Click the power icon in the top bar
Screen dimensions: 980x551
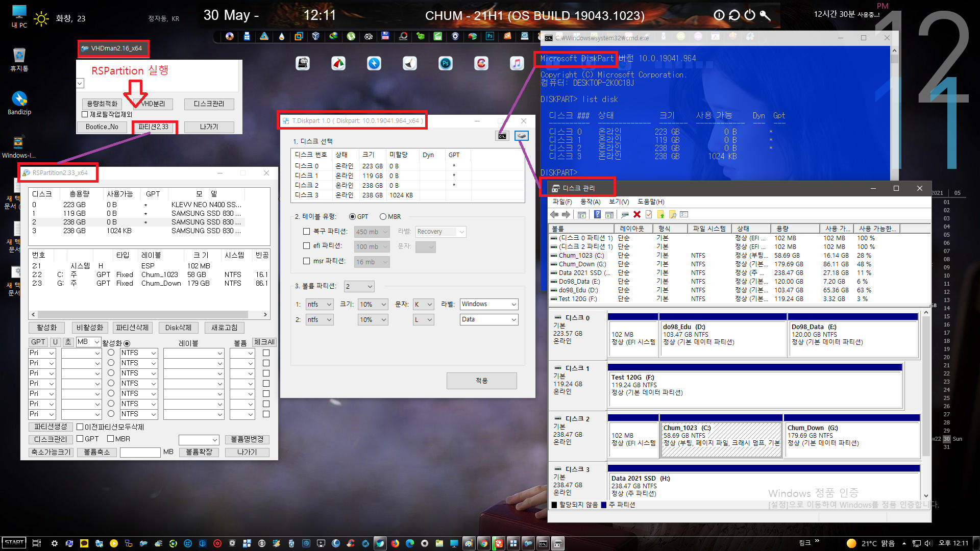coord(750,15)
